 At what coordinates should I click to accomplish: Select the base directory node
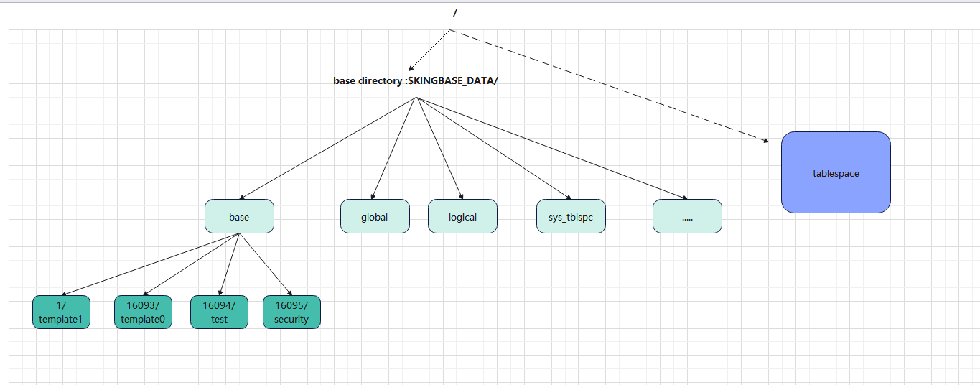point(239,216)
